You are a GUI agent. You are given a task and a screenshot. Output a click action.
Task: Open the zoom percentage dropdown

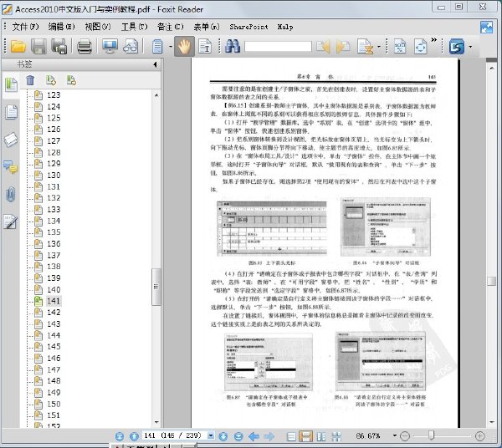coord(395,435)
